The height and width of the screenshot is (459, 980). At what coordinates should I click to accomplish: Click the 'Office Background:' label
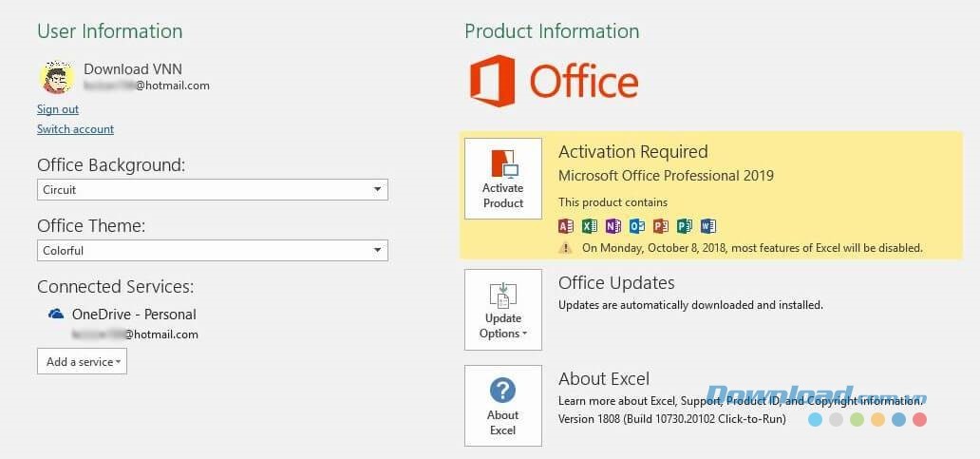tap(111, 165)
